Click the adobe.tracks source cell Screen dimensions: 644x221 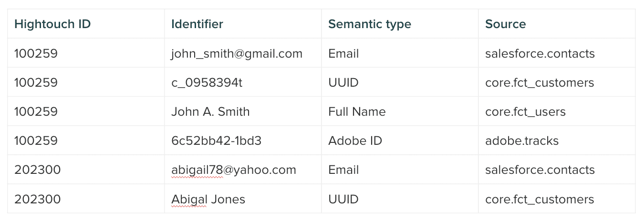tap(522, 141)
